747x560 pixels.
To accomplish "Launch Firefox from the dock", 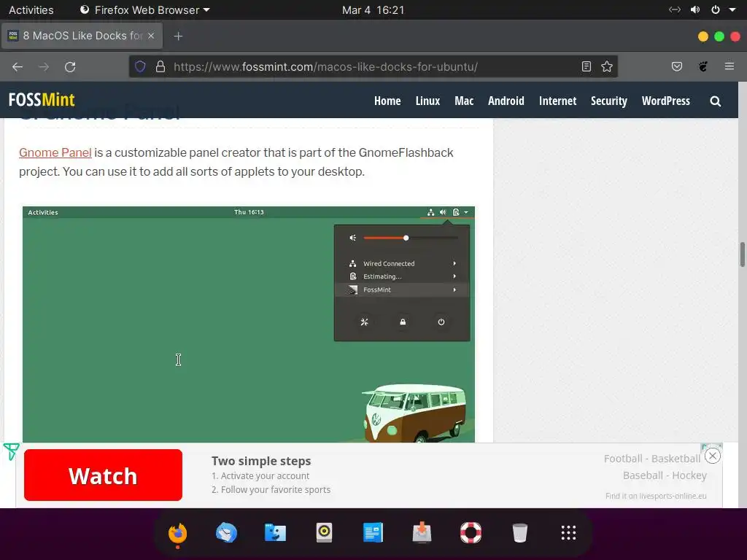I will 178,533.
